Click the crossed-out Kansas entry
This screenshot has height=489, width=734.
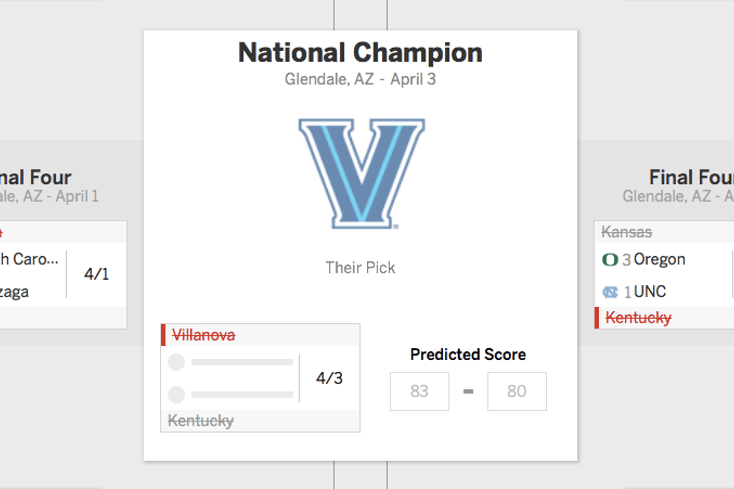click(x=627, y=232)
